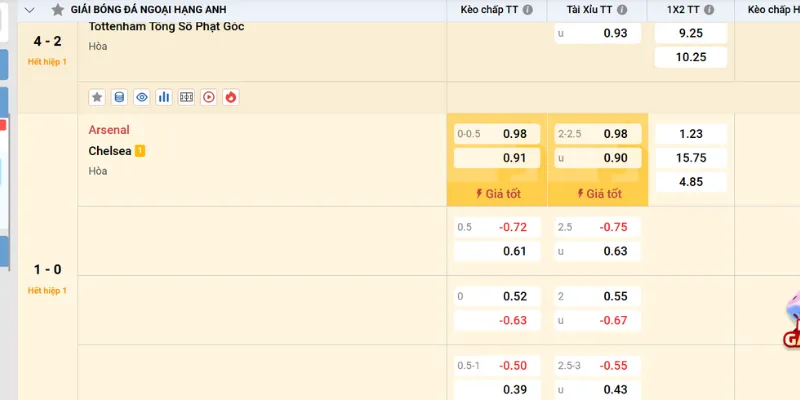
Task: Click the 4 - 2 score
Action: (x=47, y=41)
